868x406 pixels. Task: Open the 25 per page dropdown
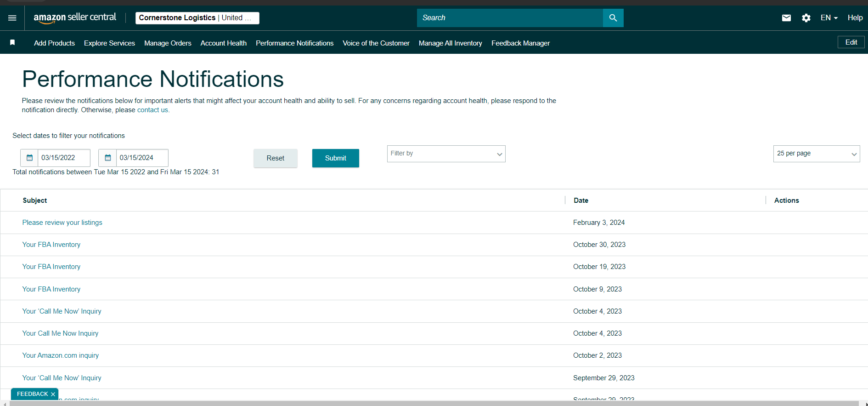pos(817,154)
